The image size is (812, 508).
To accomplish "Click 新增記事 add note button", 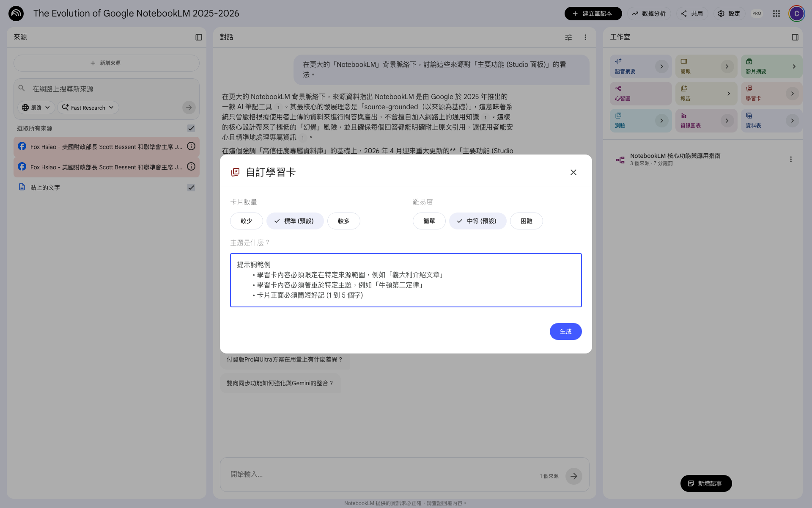I will click(x=706, y=483).
